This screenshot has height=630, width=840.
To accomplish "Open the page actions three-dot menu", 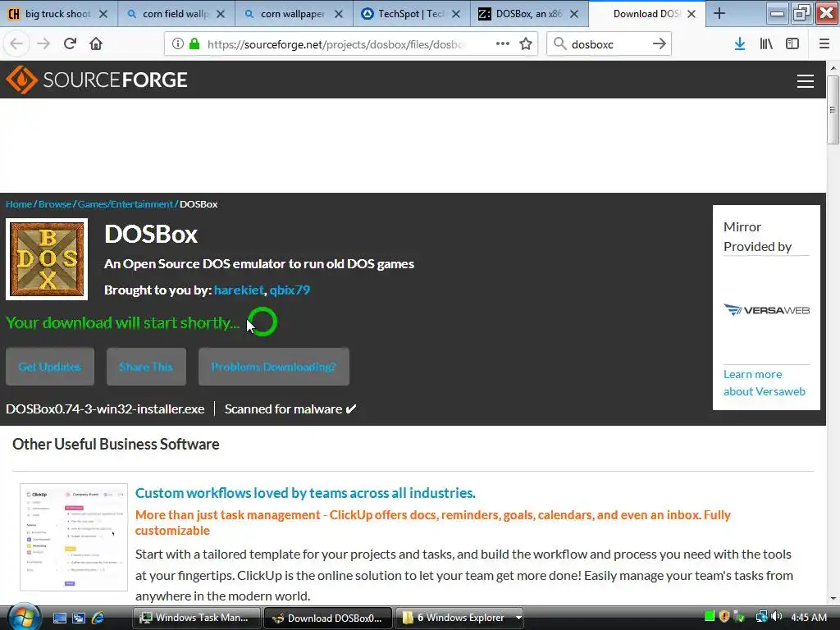I will tap(503, 44).
